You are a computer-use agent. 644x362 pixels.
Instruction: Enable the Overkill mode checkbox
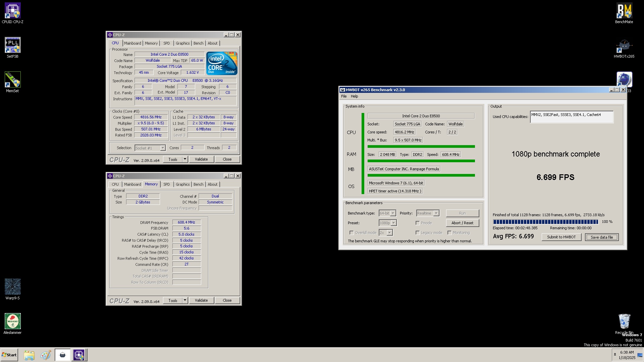point(352,233)
